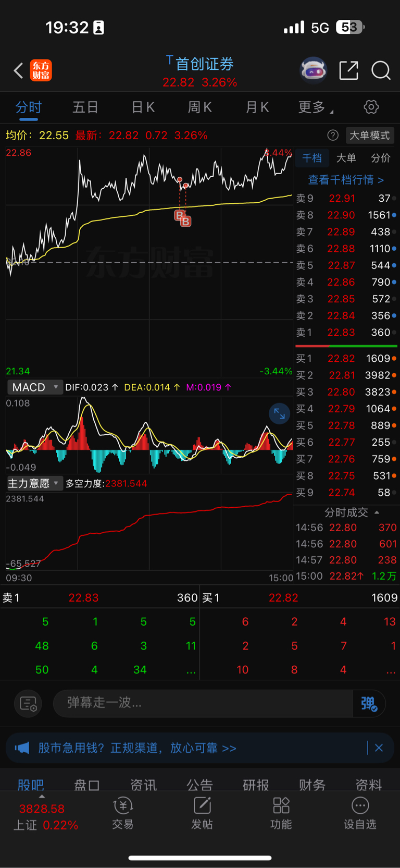This screenshot has height=868, width=400.
Task: Send danmaku with 弹 icon
Action: 369,703
